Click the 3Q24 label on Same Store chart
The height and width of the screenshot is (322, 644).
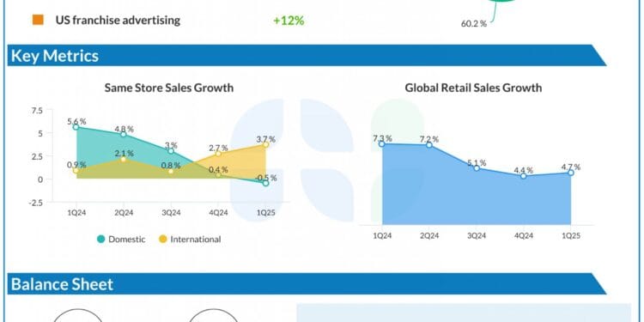click(171, 213)
